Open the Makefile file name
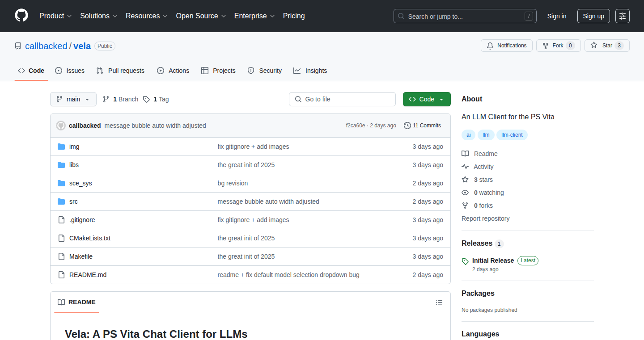 (x=81, y=256)
